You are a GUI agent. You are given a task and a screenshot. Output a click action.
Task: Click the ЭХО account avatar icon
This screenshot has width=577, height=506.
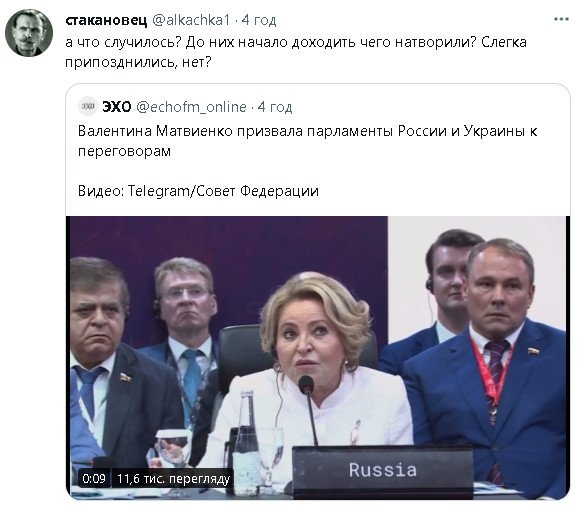coord(88,107)
